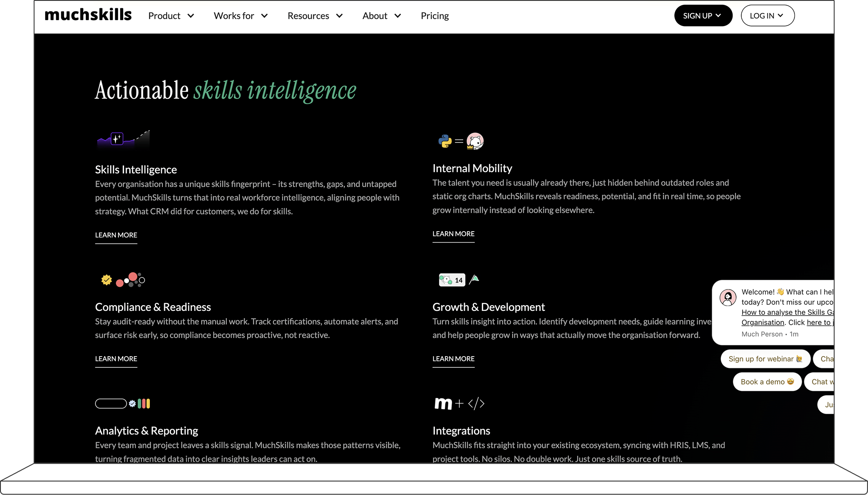Open the About menu
The image size is (868, 495).
coord(381,16)
